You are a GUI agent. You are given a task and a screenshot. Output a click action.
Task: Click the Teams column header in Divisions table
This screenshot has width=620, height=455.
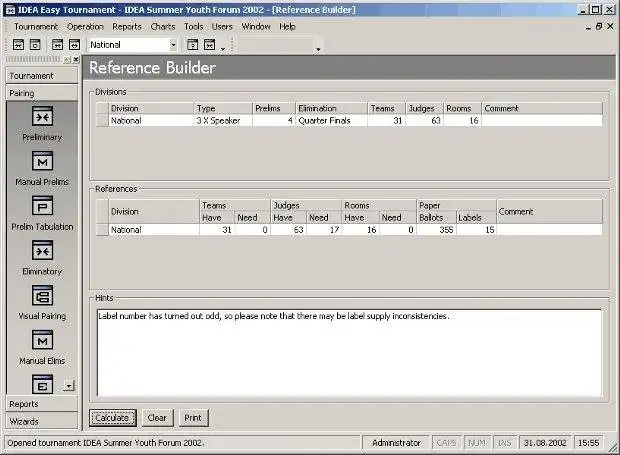tap(386, 108)
